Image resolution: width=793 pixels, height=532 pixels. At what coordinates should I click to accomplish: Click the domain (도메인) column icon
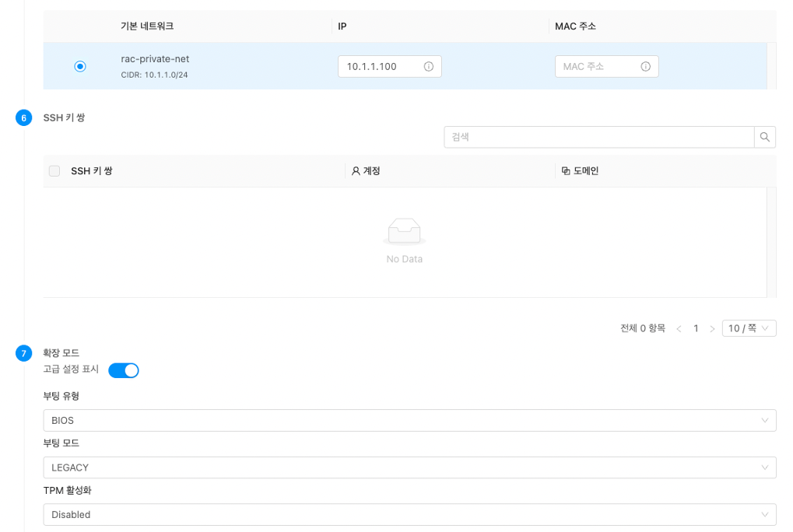pos(566,171)
